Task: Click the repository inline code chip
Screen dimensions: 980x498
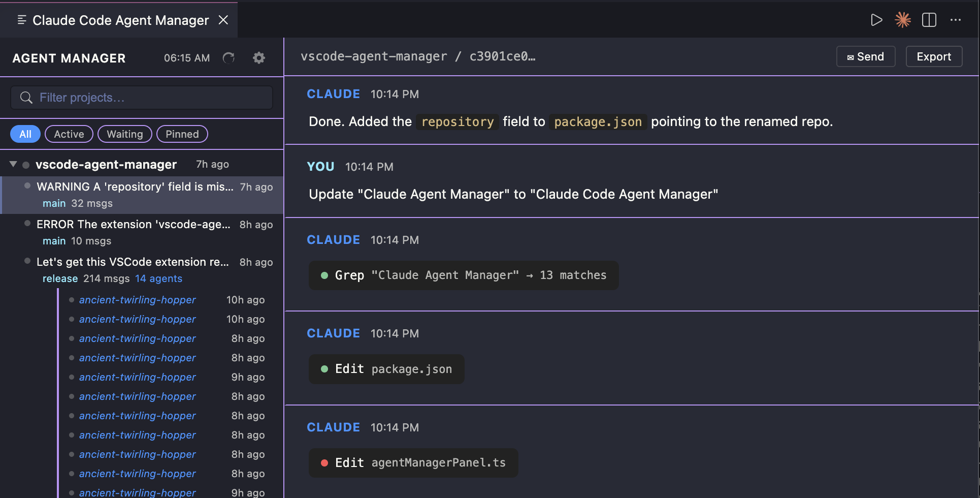Action: [458, 122]
